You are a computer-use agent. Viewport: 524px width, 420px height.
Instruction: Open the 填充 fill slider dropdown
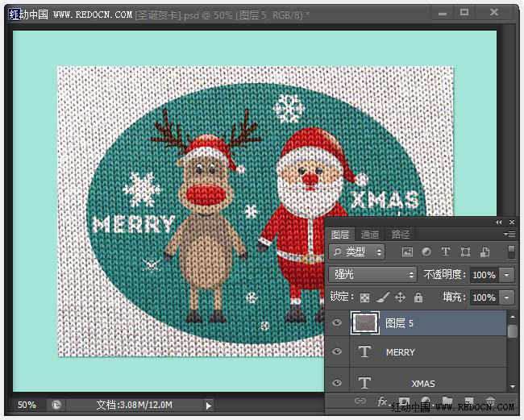point(506,297)
